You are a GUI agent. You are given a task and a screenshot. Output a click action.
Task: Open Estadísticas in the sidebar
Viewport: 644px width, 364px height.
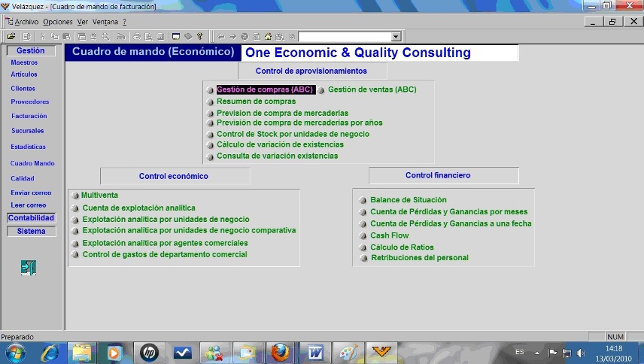coord(29,147)
